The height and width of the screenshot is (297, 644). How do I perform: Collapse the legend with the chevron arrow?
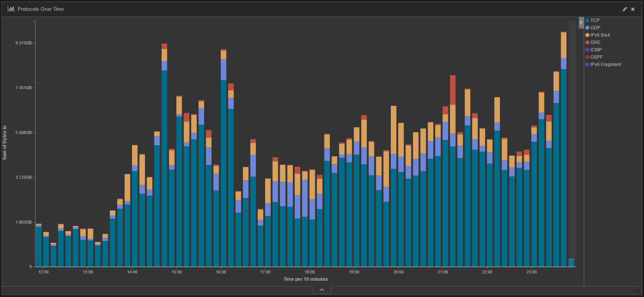click(x=581, y=22)
